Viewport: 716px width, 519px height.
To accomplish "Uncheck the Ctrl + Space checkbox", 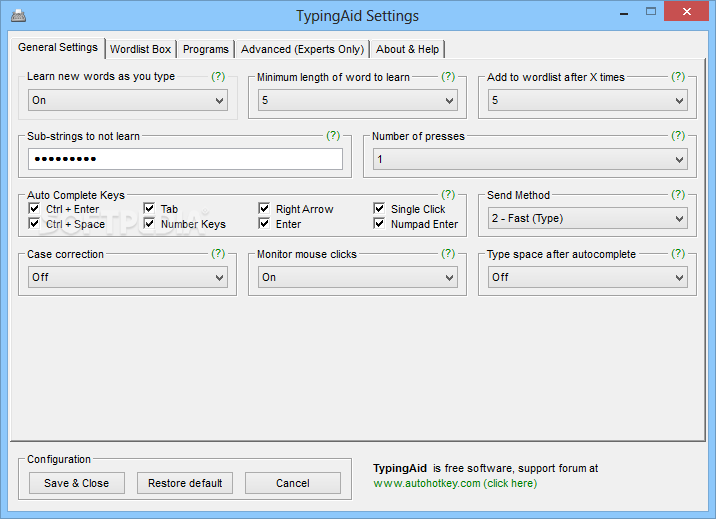I will pyautogui.click(x=34, y=223).
